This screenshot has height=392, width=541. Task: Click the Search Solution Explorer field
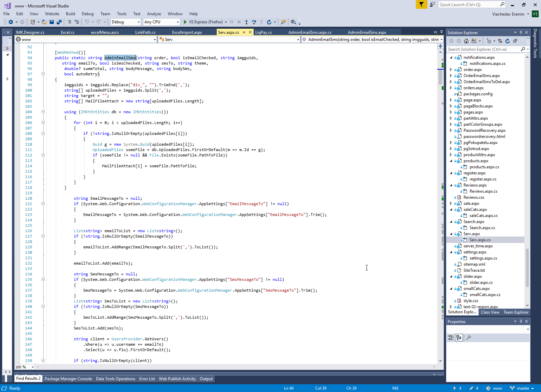pos(488,49)
